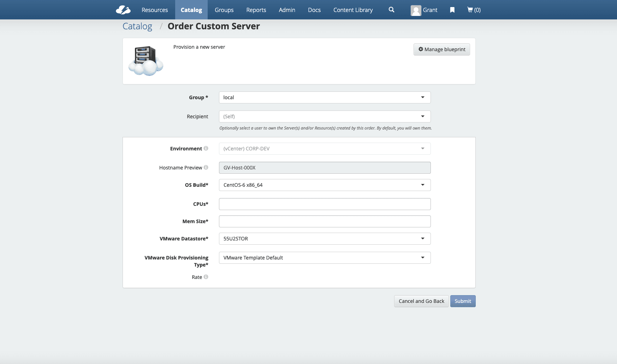Go to the Content Library tab
This screenshot has width=617, height=364.
click(x=353, y=10)
